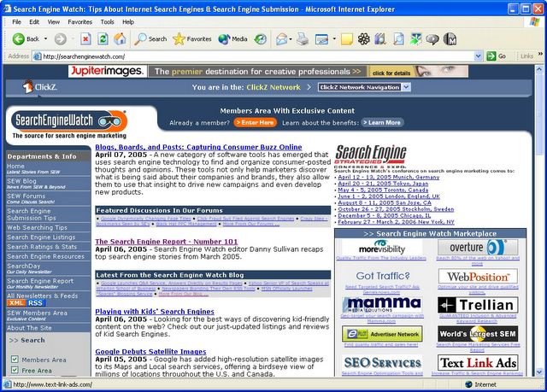
Task: Click the scrollbar up arrow
Action: pyautogui.click(x=539, y=68)
